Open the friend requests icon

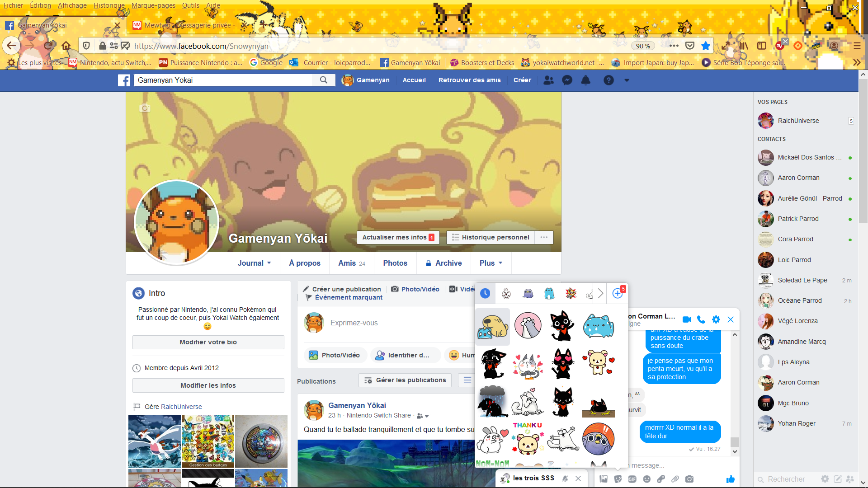[548, 80]
